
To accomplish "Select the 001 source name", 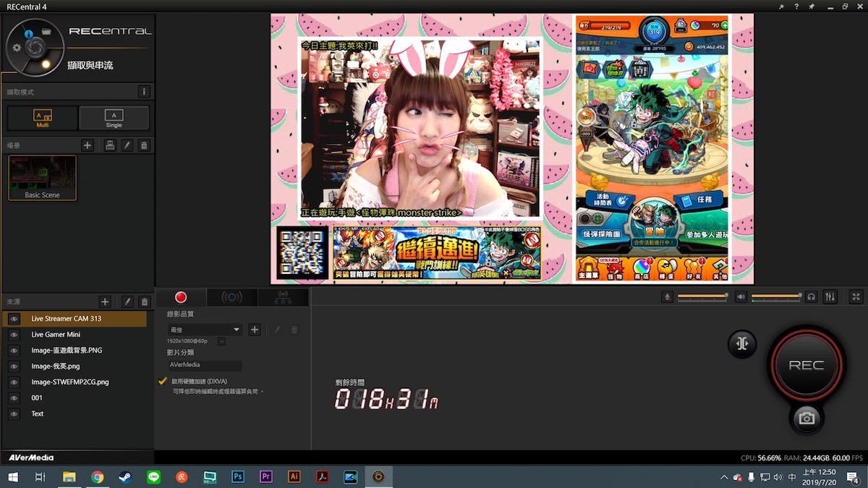I will click(37, 398).
